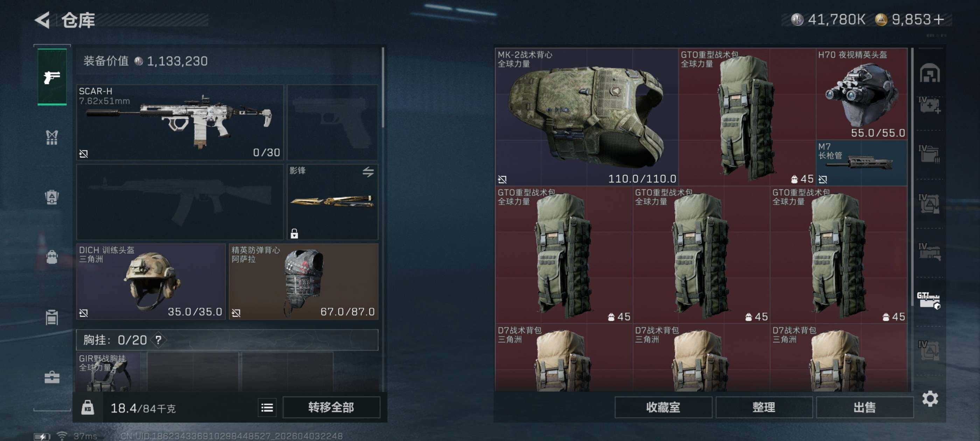Click the stash vertical scrollbar
This screenshot has width=980, height=441.
[x=912, y=176]
